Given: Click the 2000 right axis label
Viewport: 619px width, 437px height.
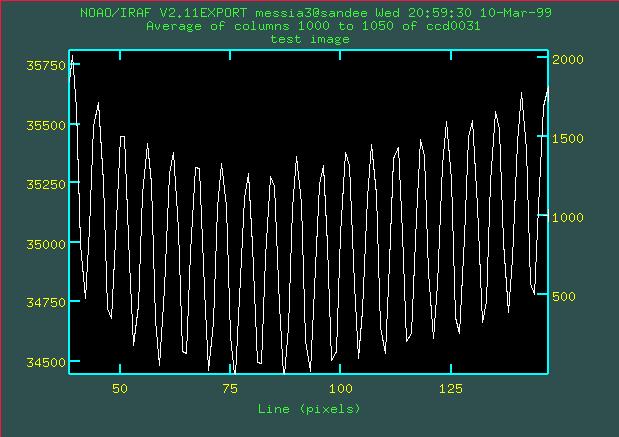Looking at the screenshot, I should coord(568,60).
